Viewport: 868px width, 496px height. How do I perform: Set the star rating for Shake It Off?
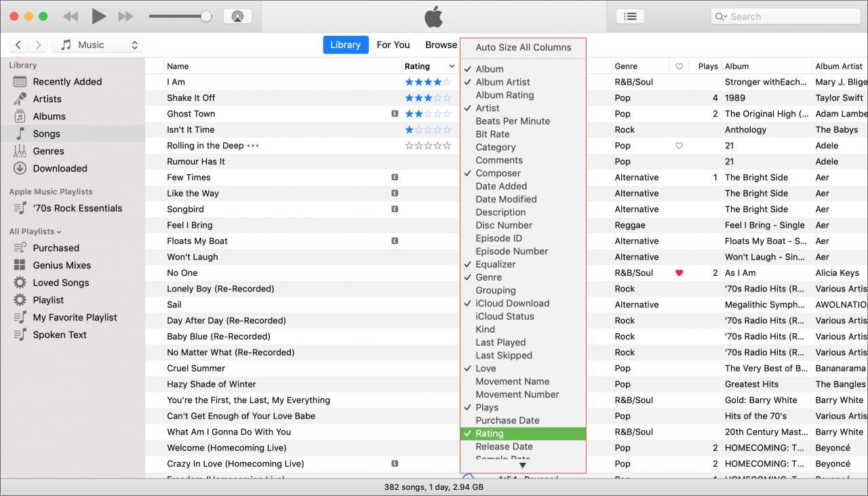[x=428, y=98]
